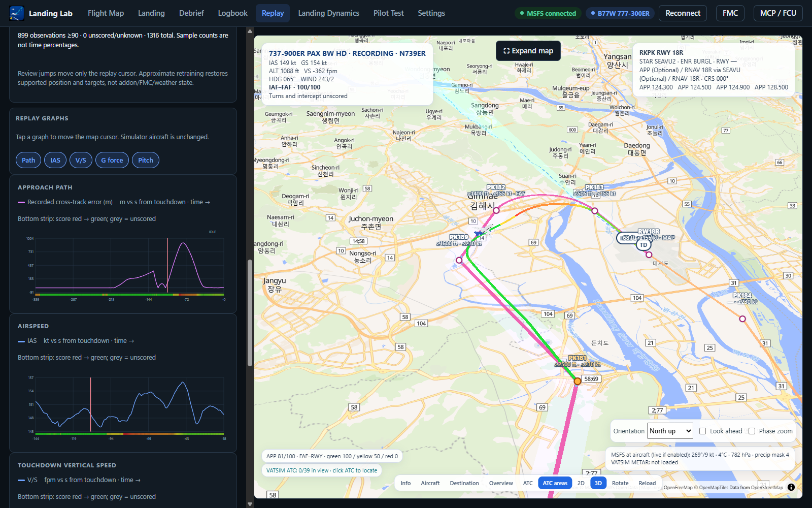Click the Reconnect button
The image size is (812, 508).
pyautogui.click(x=683, y=13)
